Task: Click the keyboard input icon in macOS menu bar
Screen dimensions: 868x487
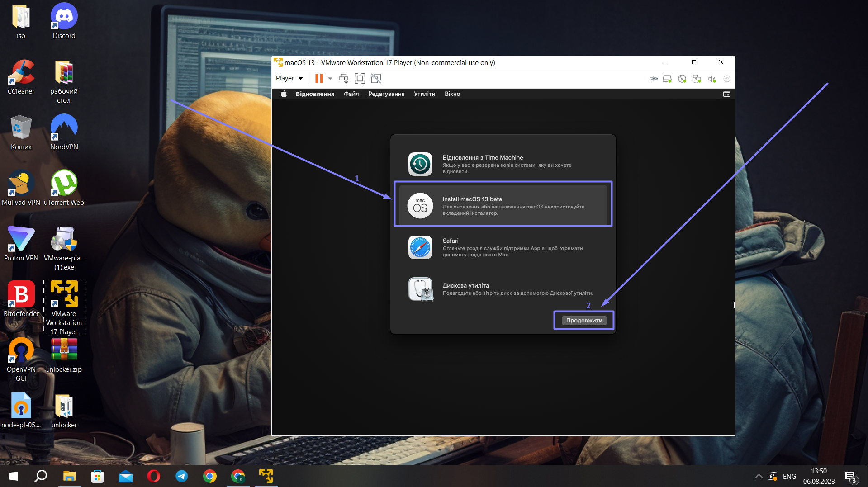Action: point(726,94)
